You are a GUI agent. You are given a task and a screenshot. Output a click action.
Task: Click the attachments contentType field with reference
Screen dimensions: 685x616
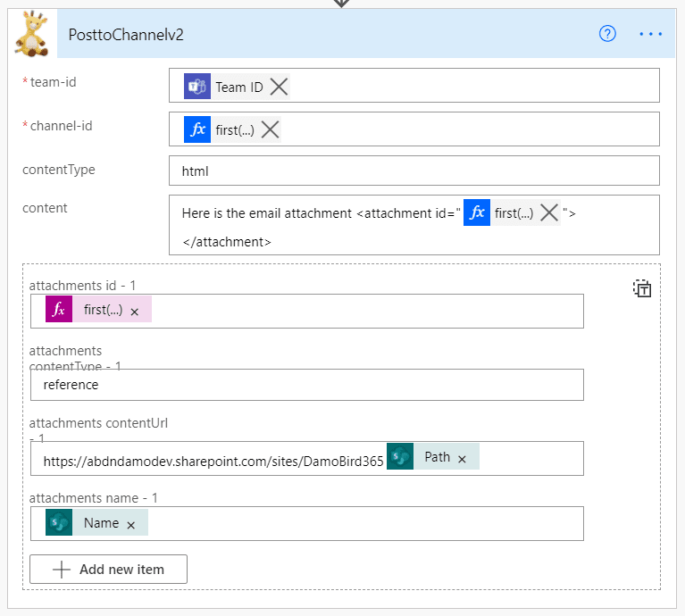[x=306, y=385]
